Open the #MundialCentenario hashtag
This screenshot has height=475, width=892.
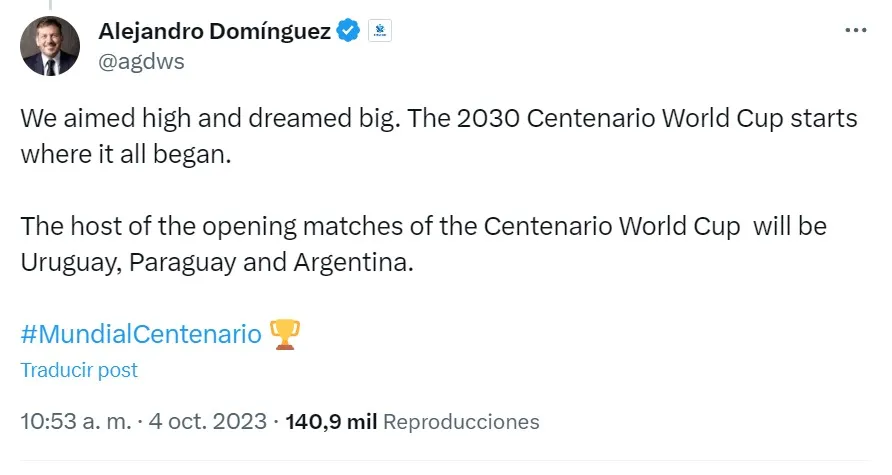pos(141,333)
